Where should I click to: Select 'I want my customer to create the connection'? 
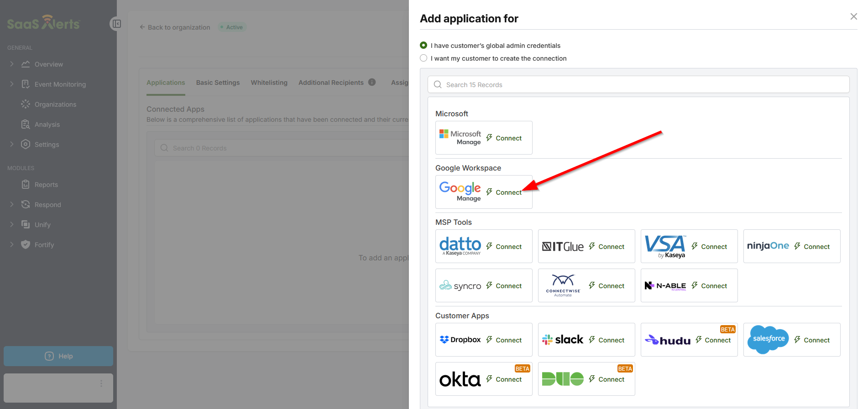[424, 58]
